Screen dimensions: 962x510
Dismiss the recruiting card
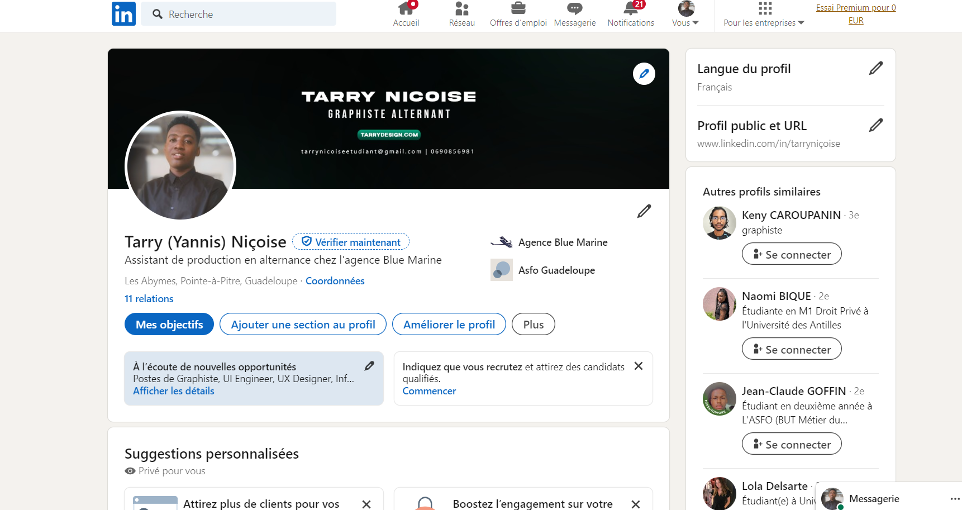pos(638,366)
